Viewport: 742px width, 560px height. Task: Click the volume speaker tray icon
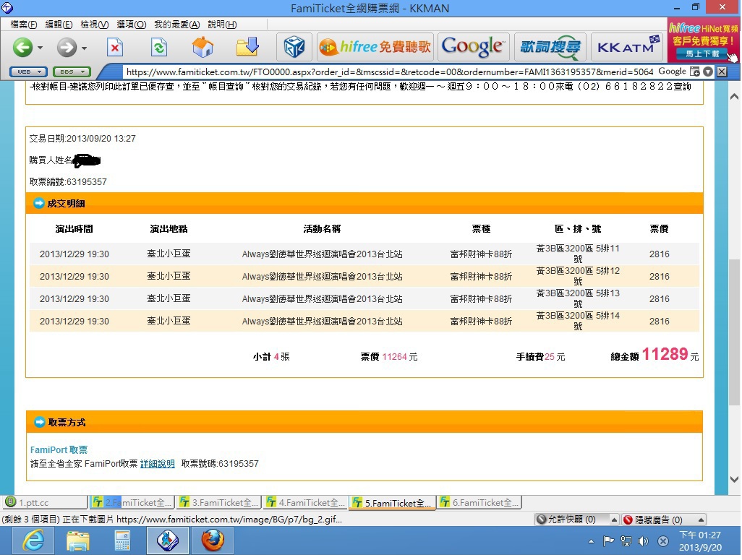coord(643,541)
